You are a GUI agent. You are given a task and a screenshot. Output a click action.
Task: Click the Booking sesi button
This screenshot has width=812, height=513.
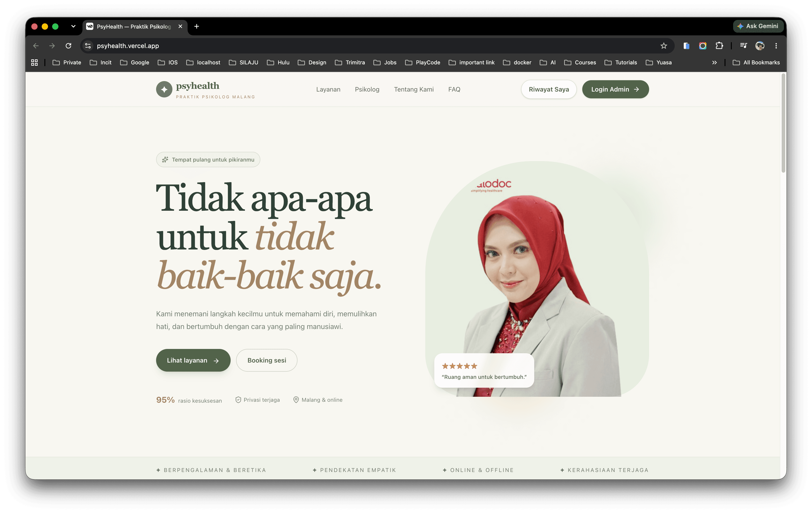[267, 360]
